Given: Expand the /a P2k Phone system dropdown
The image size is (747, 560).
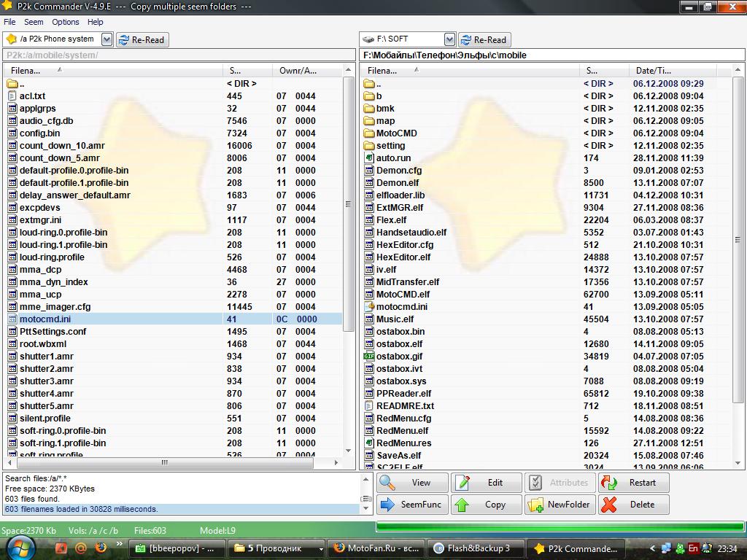Looking at the screenshot, I should (107, 39).
